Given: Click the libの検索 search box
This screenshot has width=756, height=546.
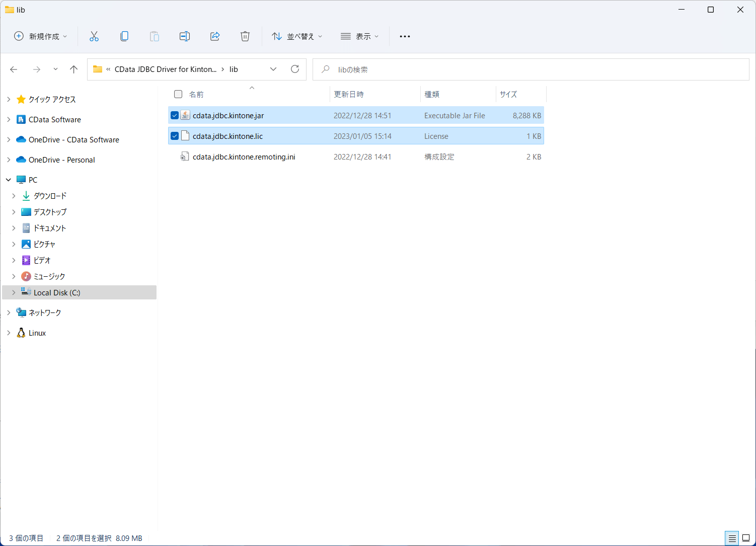Looking at the screenshot, I should tap(531, 69).
